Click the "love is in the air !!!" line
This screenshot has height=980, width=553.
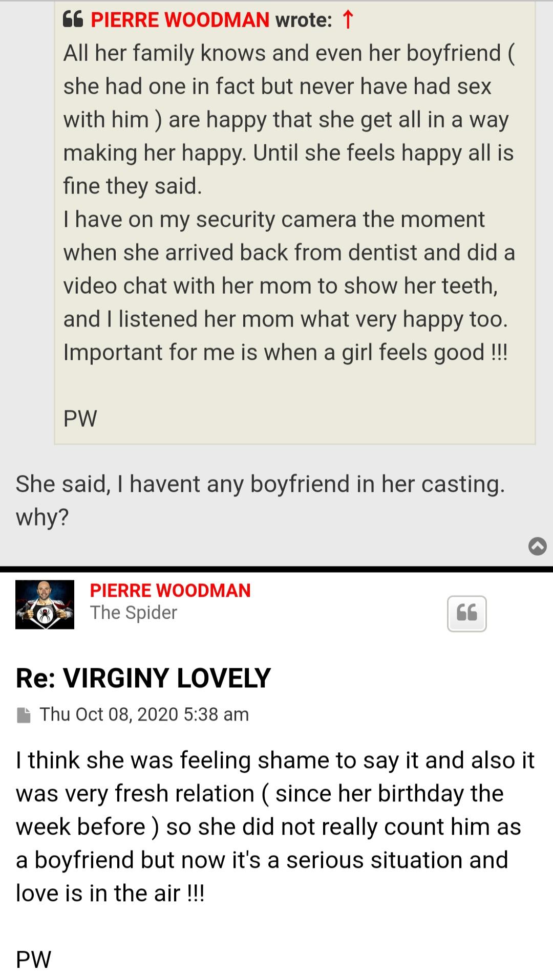pyautogui.click(x=110, y=894)
